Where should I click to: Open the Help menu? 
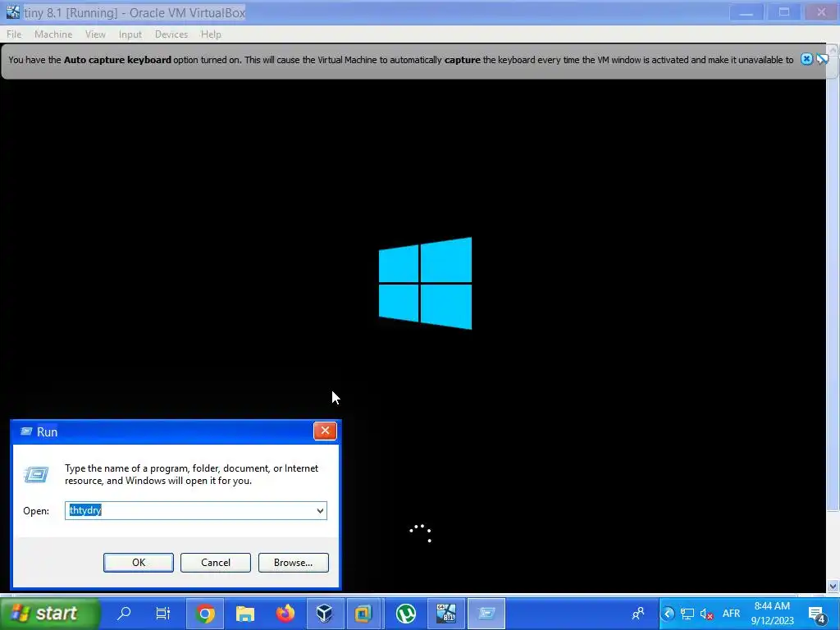click(211, 34)
